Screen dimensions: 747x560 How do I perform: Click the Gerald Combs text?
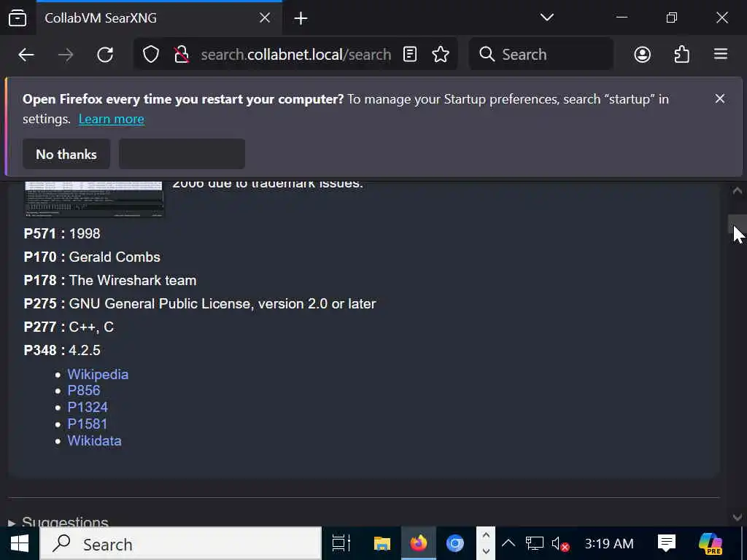tap(115, 257)
